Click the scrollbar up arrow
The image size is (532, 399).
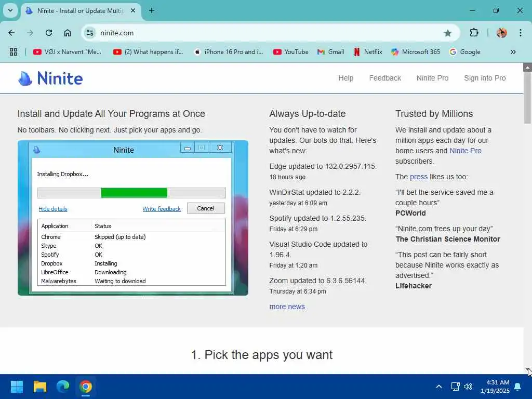(x=528, y=67)
